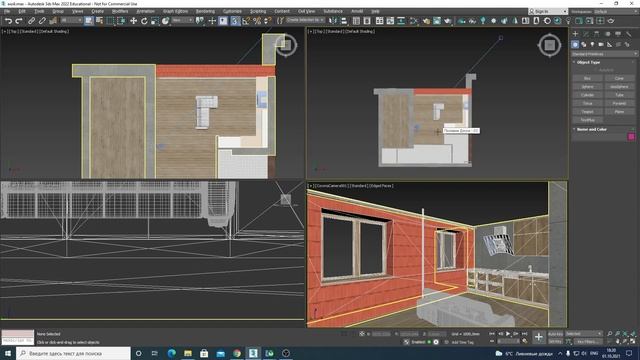Click the Undo arrow in the main toolbar
This screenshot has width=640, height=360.
click(x=8, y=21)
